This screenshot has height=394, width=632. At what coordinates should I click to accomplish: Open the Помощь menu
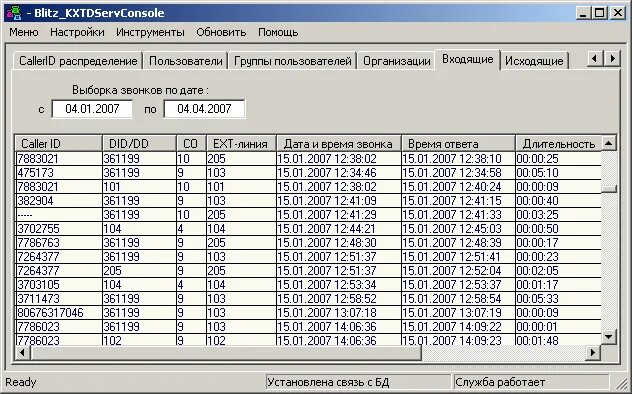click(x=278, y=32)
